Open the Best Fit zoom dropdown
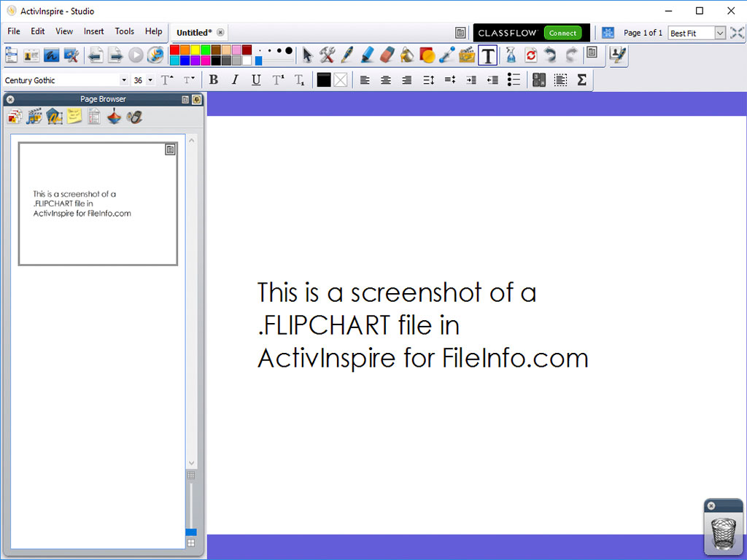This screenshot has height=560, width=747. click(720, 33)
